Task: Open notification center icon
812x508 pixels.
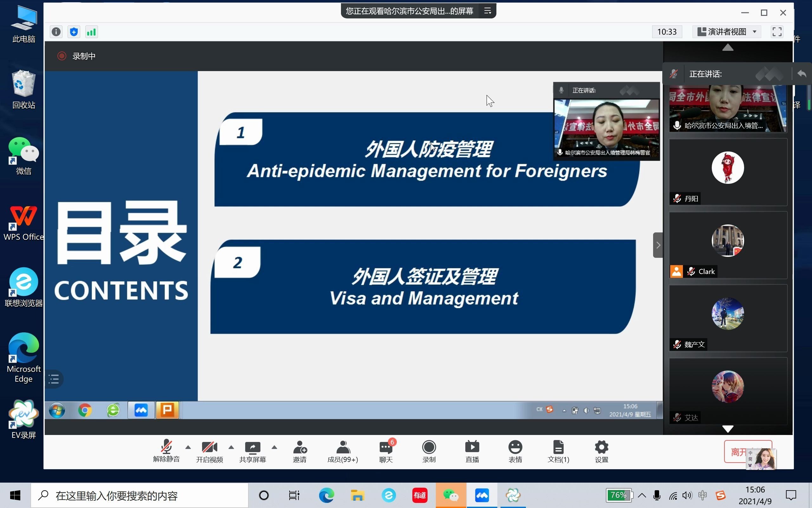Action: pyautogui.click(x=791, y=495)
